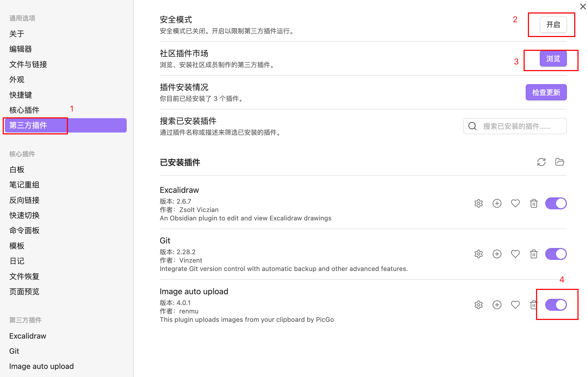Click 检查更新 to check plugin updates
This screenshot has height=377, width=588.
[x=546, y=92]
